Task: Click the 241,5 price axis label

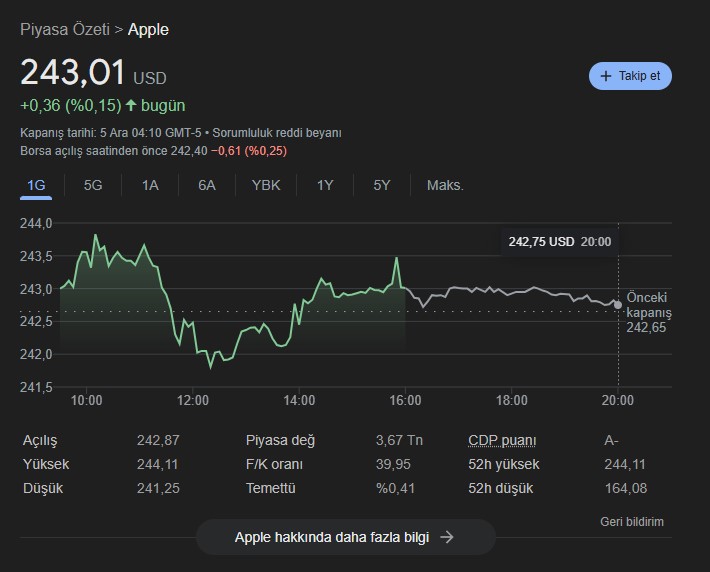Action: 36,387
